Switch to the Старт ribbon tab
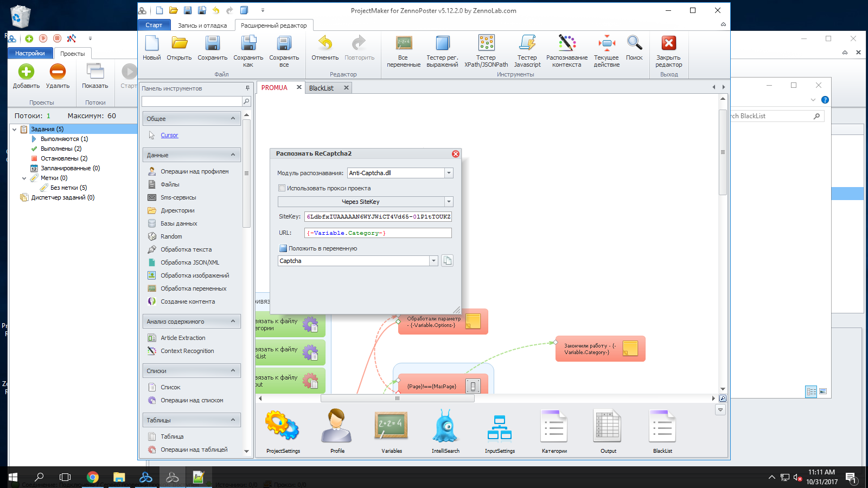This screenshot has width=868, height=488. 154,25
